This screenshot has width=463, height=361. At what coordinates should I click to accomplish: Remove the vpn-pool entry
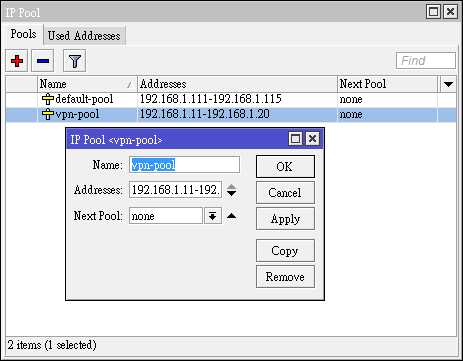click(x=285, y=277)
